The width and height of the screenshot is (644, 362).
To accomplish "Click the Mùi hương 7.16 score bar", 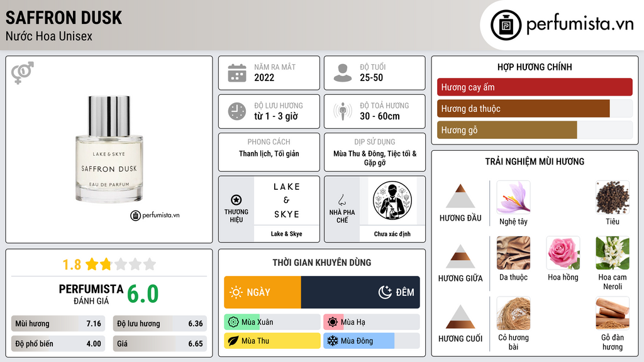I will click(x=58, y=324).
